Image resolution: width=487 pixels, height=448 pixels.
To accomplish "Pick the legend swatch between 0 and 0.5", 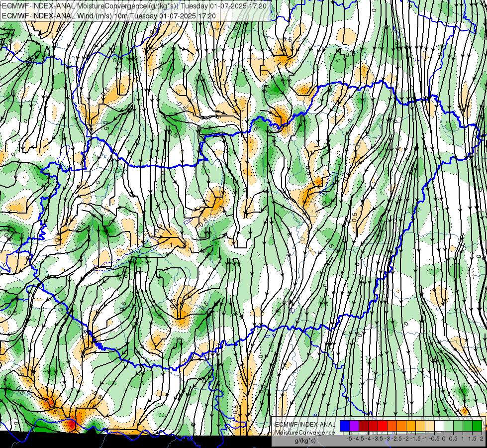I will pyautogui.click(x=449, y=426).
